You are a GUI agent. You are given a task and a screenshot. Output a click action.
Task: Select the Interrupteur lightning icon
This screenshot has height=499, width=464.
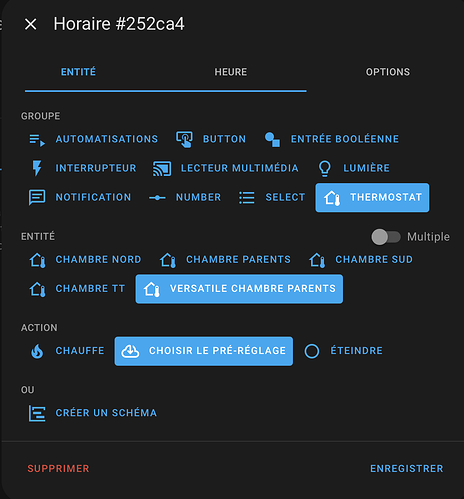coord(37,168)
